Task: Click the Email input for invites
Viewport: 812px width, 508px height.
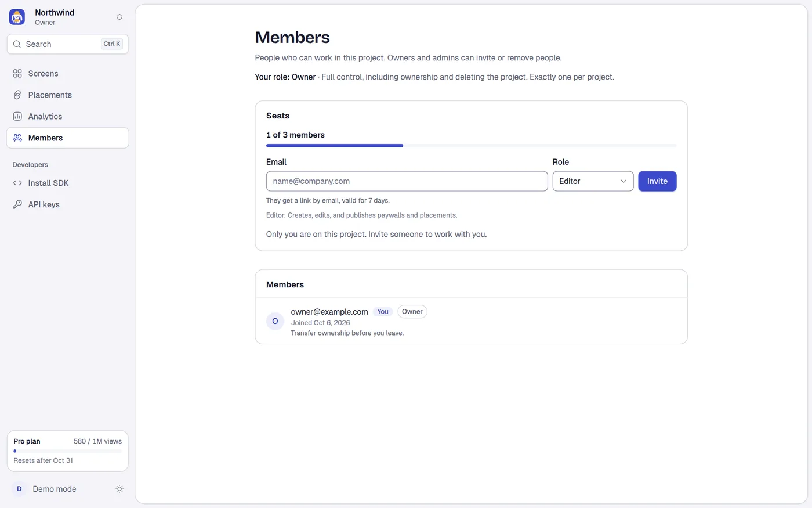Action: tap(407, 181)
